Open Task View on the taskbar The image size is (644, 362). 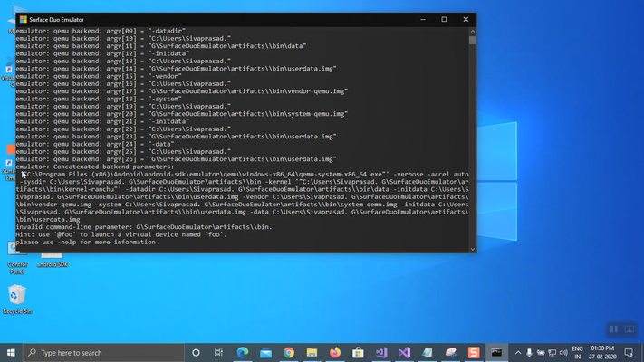[218, 353]
